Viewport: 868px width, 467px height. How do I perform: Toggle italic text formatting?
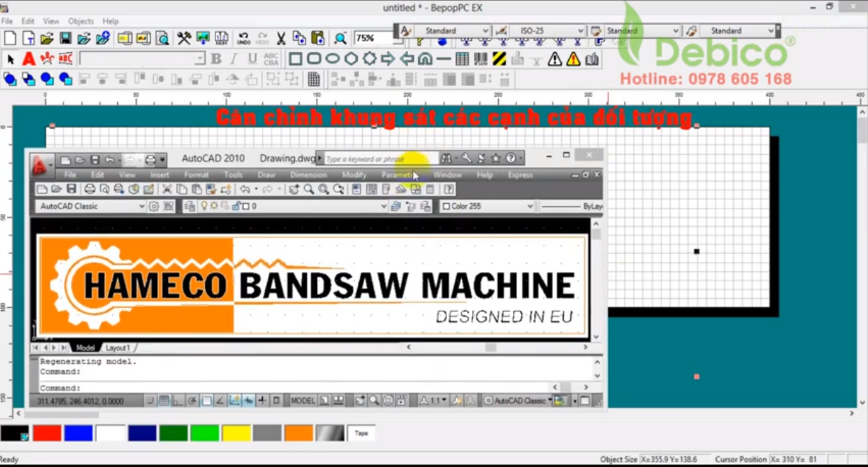233,59
